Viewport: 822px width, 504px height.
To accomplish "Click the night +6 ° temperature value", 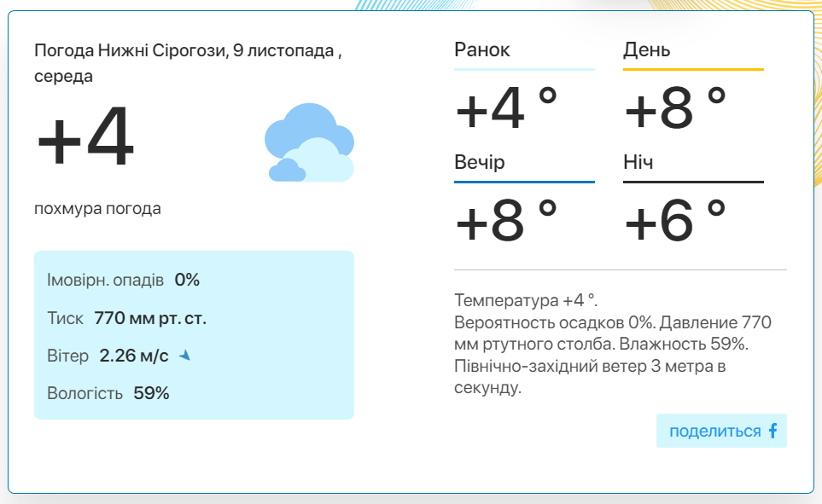I will [x=675, y=221].
